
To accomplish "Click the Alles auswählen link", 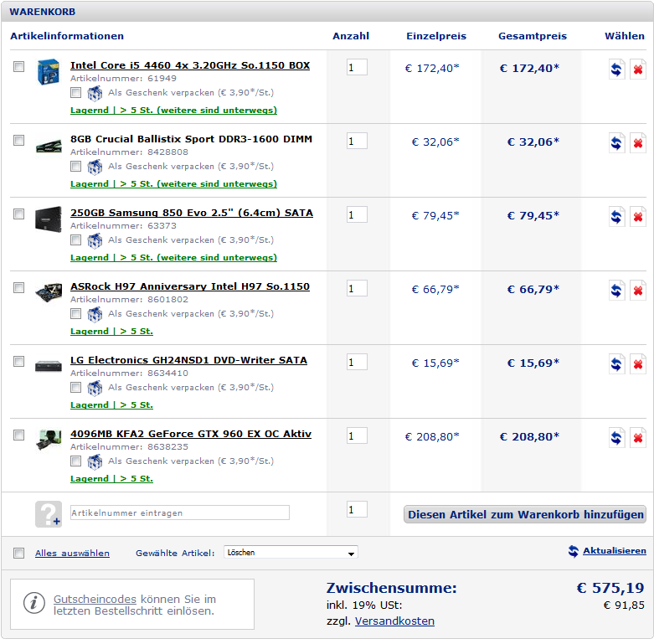I will (x=72, y=553).
